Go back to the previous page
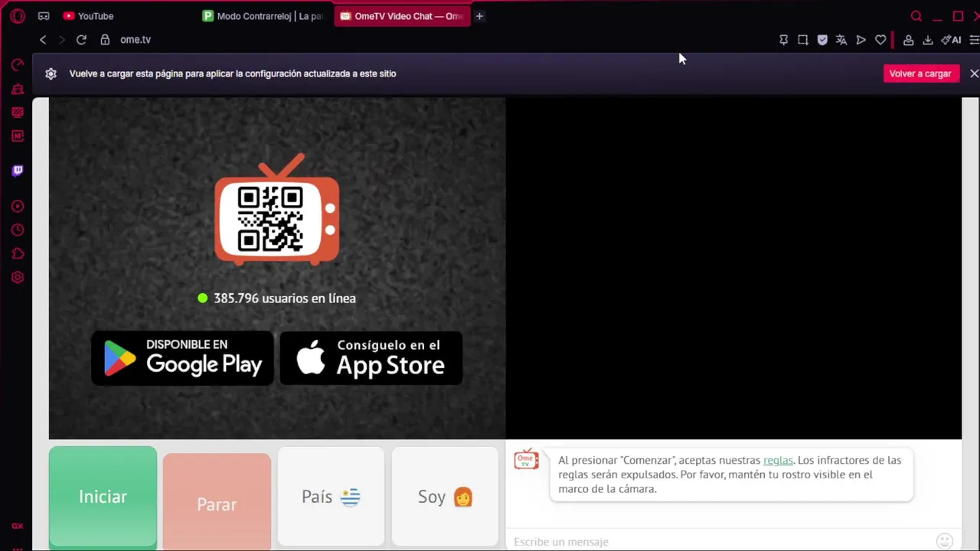The image size is (980, 551). [x=43, y=40]
